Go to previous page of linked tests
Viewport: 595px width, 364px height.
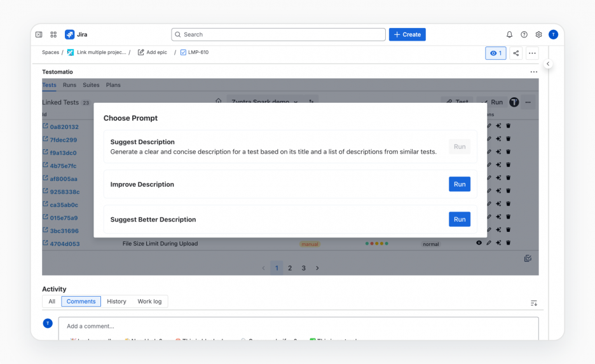(263, 268)
